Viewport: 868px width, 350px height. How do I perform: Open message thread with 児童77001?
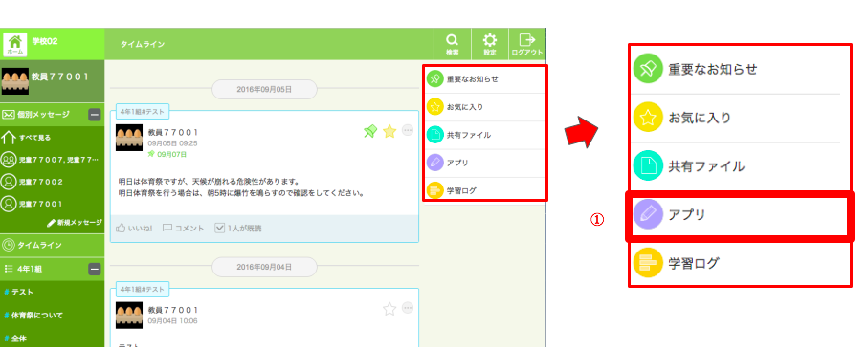33,204
